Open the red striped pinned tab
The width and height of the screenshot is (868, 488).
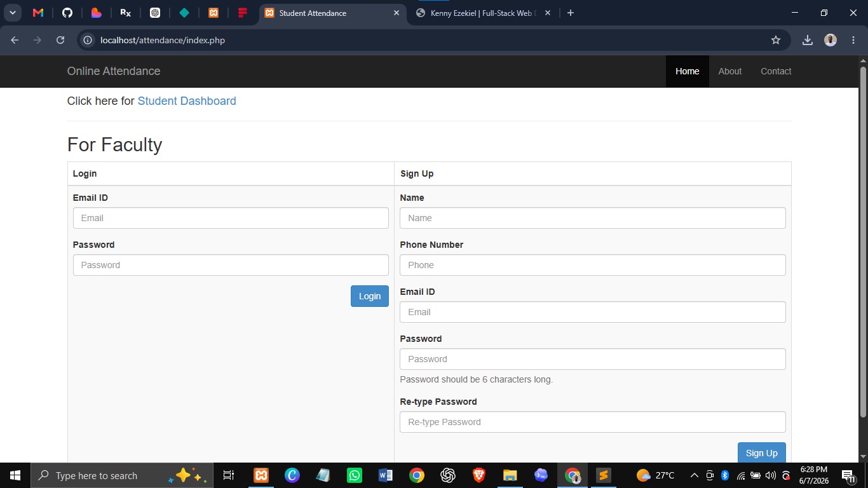point(243,13)
